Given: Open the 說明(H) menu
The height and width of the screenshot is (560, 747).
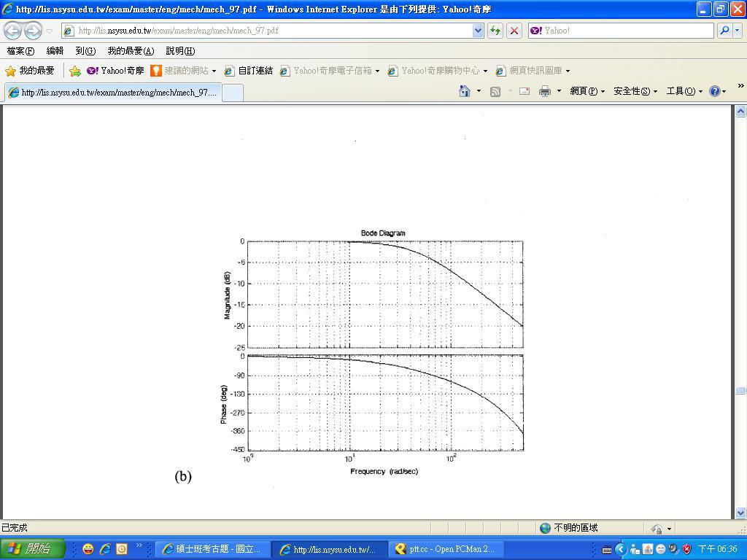Looking at the screenshot, I should pyautogui.click(x=181, y=51).
